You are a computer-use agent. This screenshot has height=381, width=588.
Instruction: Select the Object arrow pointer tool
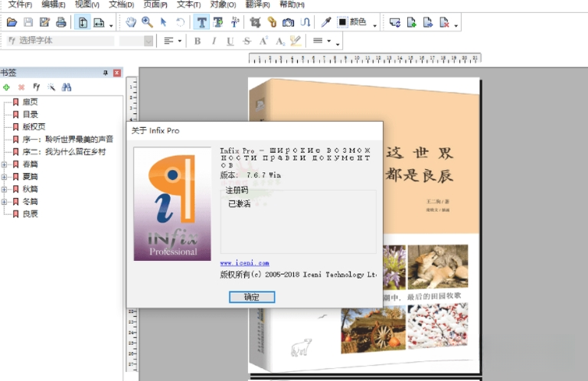click(164, 22)
